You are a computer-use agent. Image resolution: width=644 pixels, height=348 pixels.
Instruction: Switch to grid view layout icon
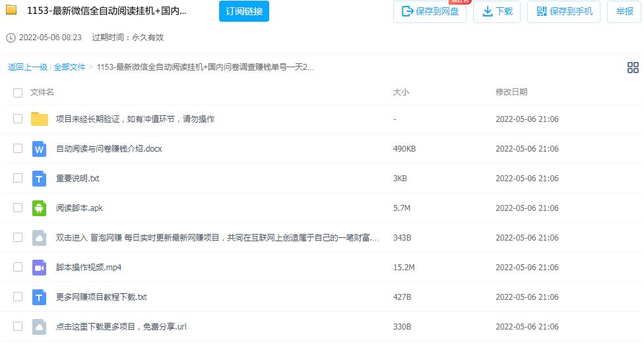tap(633, 67)
